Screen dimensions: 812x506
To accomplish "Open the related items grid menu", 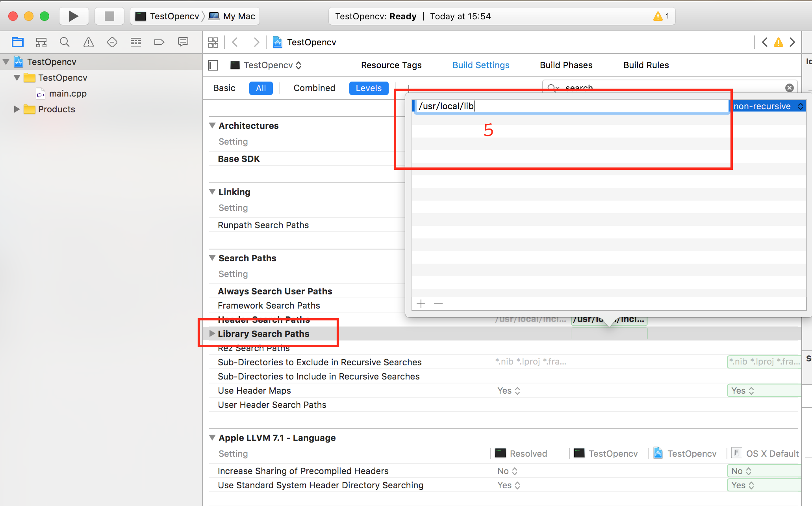I will tap(213, 42).
